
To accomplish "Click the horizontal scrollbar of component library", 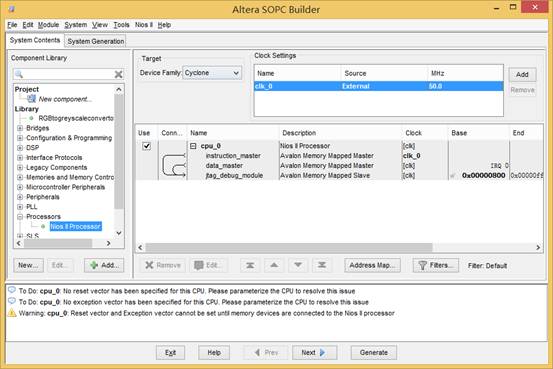I will 58,243.
